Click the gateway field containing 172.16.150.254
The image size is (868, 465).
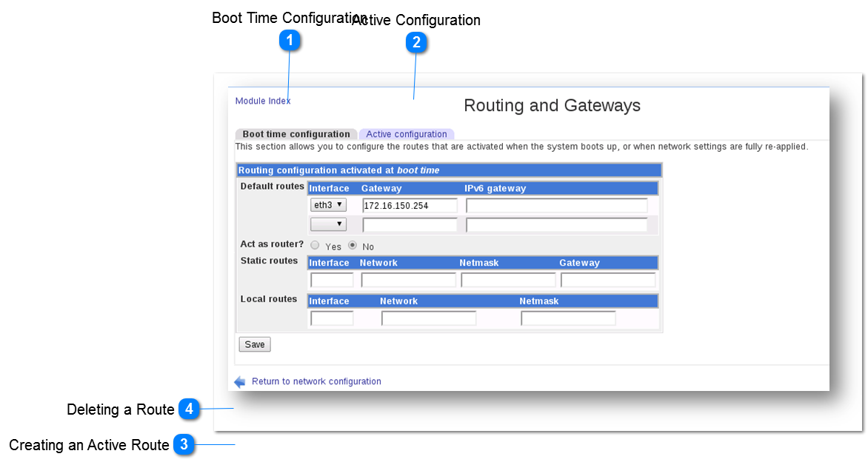410,205
